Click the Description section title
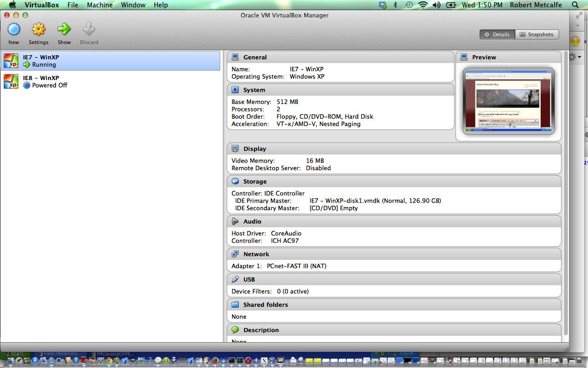588x368 pixels. 261,330
